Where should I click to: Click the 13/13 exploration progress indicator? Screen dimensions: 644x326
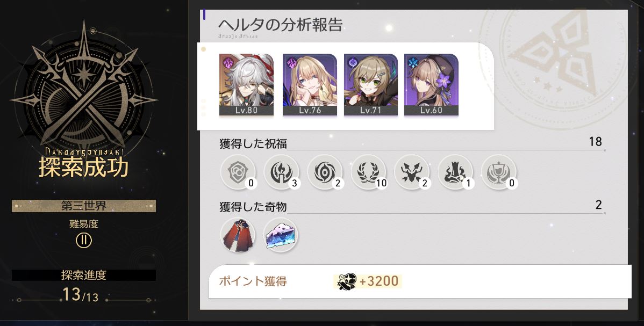click(81, 294)
